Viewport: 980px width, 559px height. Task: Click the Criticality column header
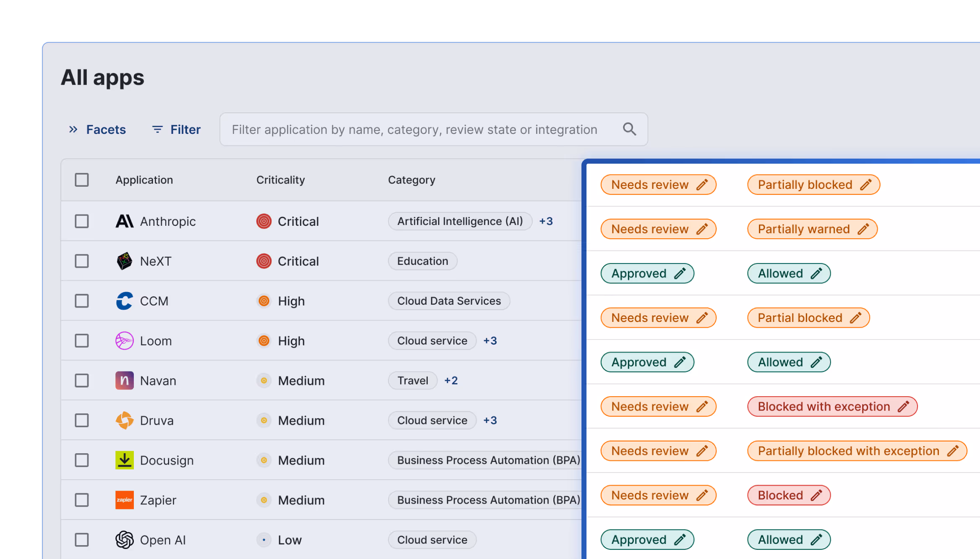[280, 180]
